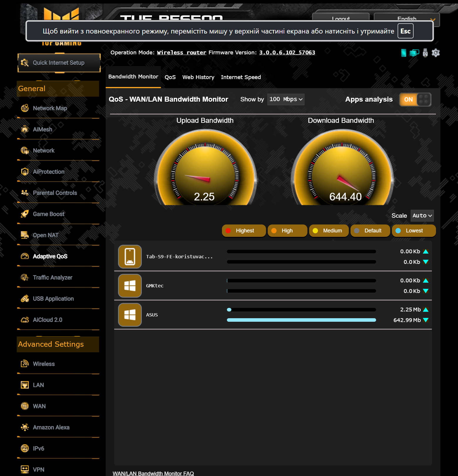
Task: Click the Tab-S9-FE-koristuvac... device name
Action: tap(179, 257)
